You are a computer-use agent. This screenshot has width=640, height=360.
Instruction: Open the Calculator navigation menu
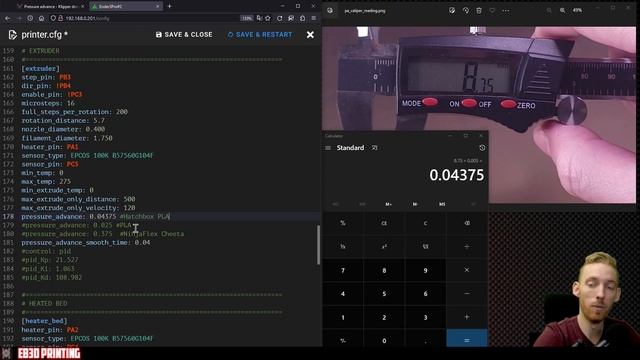pos(328,148)
